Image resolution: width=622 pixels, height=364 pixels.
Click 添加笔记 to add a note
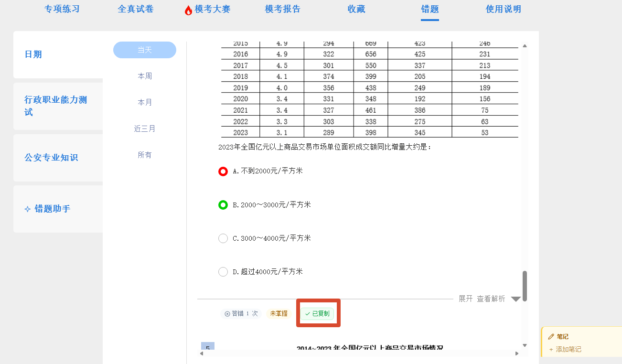565,349
